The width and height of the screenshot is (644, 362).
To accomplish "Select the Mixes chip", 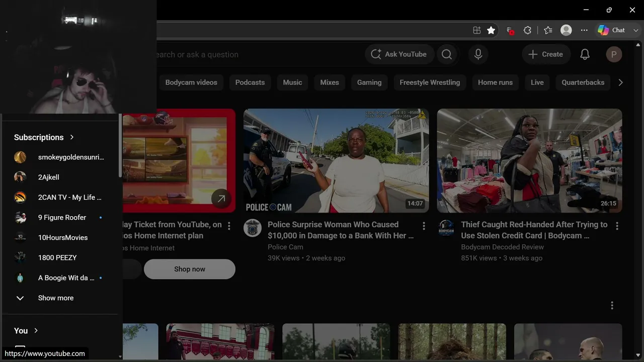I will pyautogui.click(x=330, y=82).
